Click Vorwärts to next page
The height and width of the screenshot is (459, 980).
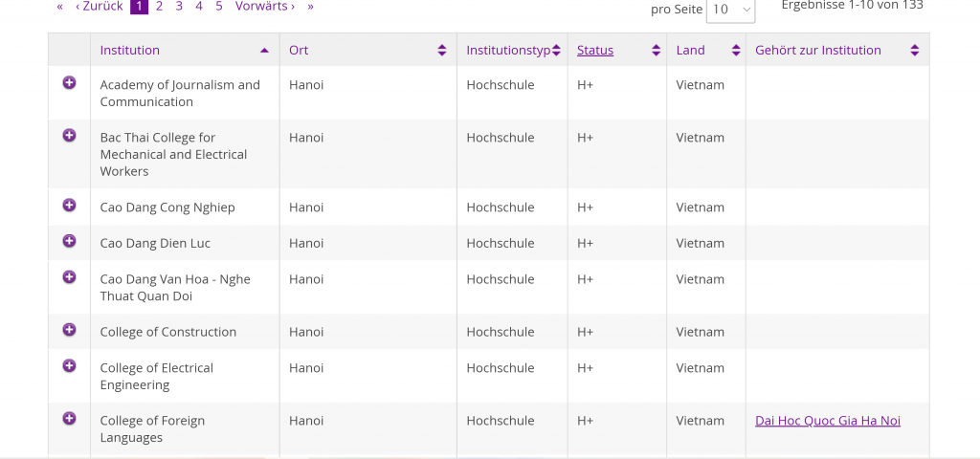click(265, 7)
